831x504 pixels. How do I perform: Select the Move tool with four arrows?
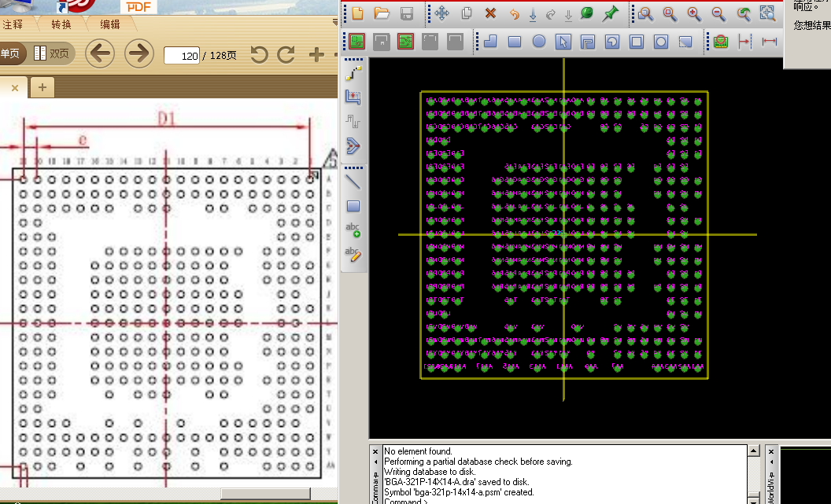[x=442, y=13]
